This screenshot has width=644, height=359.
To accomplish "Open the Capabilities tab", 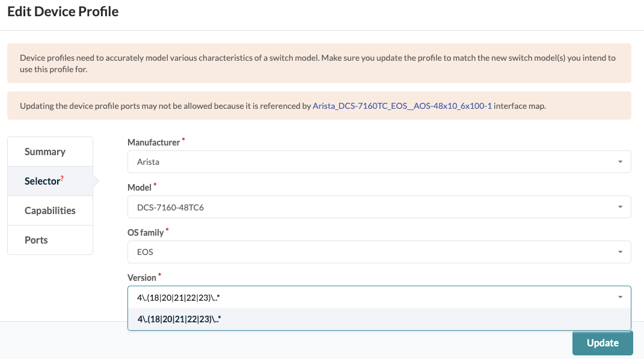I will [x=49, y=210].
